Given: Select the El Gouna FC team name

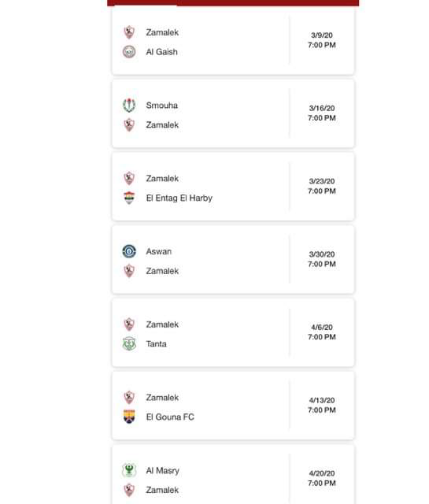Looking at the screenshot, I should [x=170, y=417].
